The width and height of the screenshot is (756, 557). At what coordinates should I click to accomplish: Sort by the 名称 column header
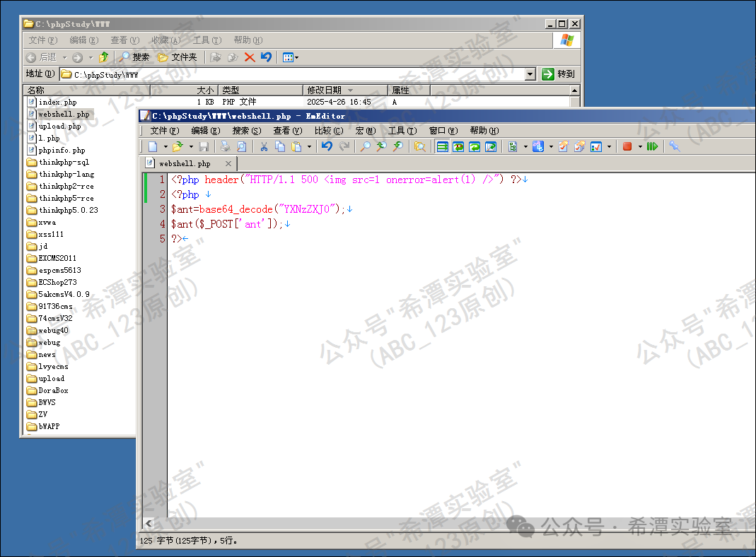[87, 90]
